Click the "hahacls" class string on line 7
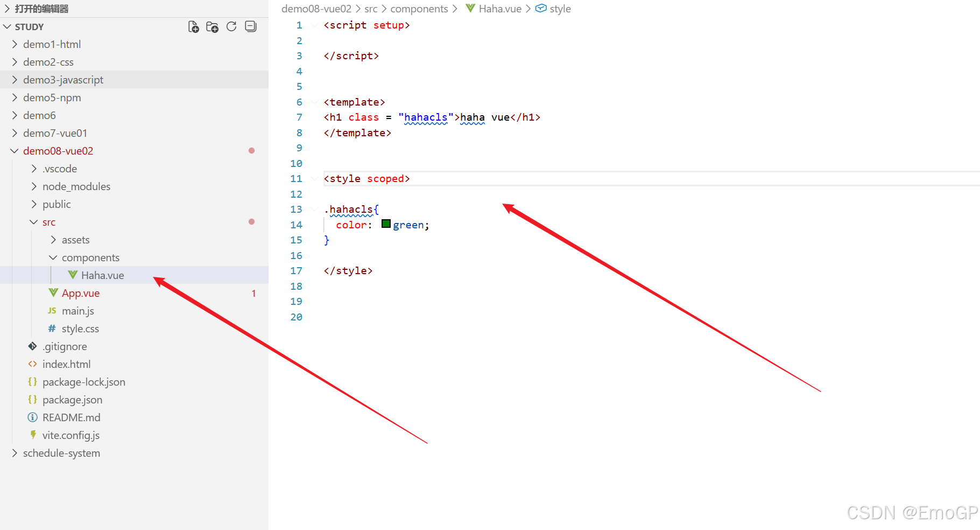980x530 pixels. tap(426, 117)
